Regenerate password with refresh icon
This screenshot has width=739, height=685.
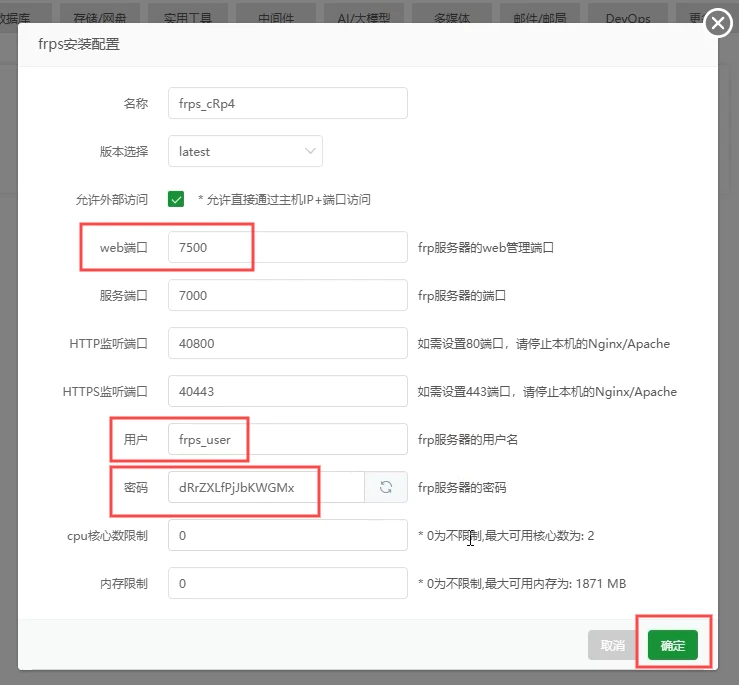coord(386,487)
